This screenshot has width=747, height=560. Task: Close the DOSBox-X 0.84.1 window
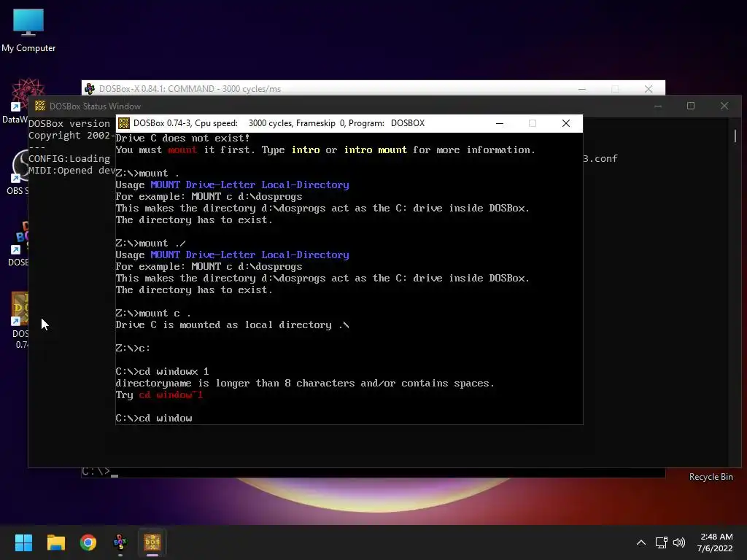tap(649, 88)
